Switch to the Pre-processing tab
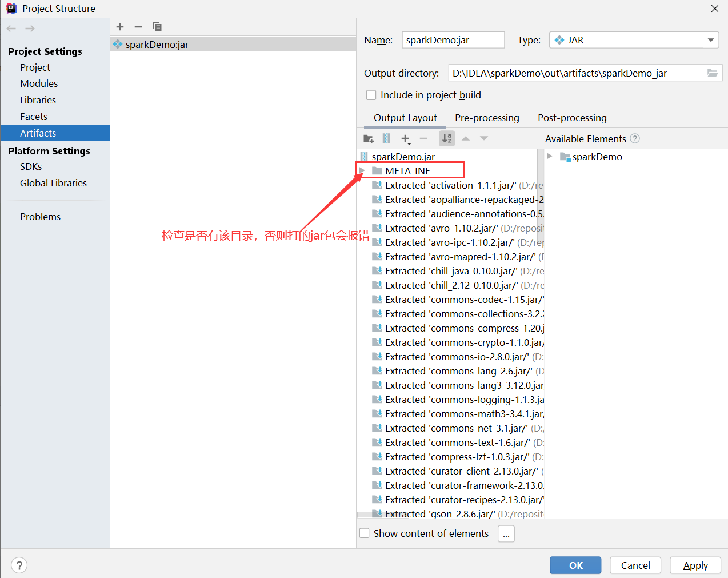The width and height of the screenshot is (728, 578). [x=487, y=118]
